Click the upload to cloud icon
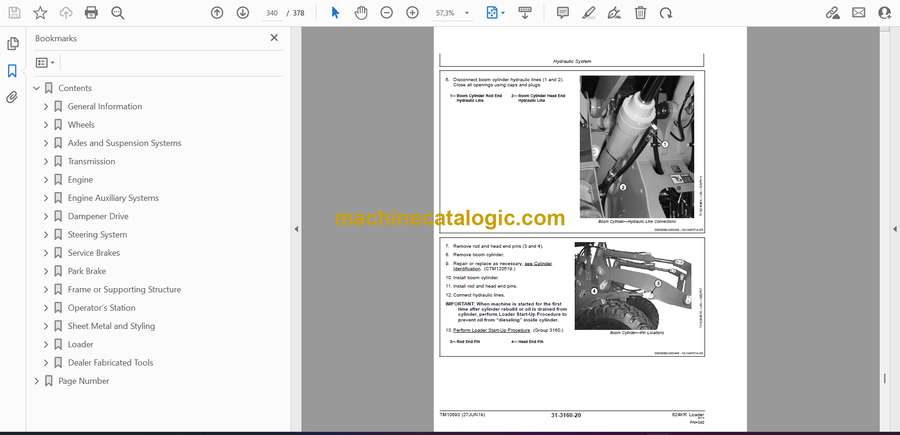Viewport: 900px width, 435px height. tap(66, 13)
